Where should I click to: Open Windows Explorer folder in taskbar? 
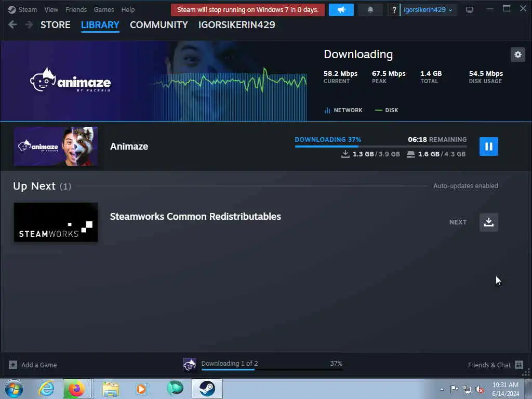coord(111,389)
